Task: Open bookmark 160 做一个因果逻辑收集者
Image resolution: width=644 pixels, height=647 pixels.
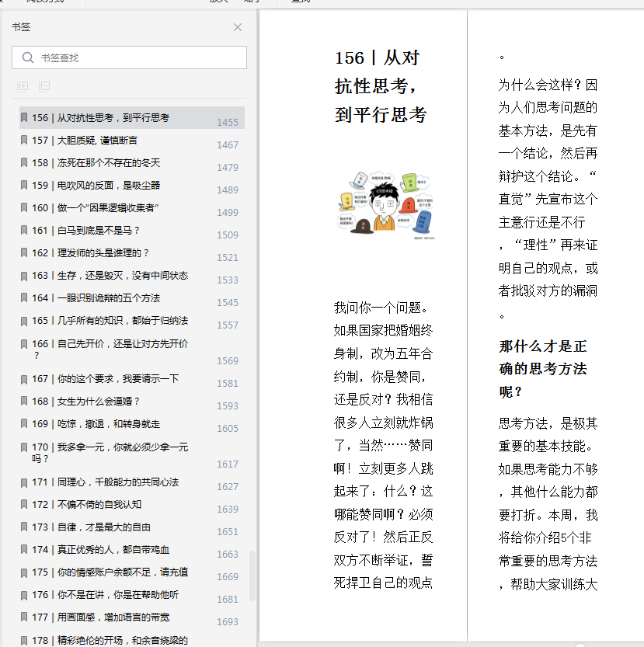Action: click(x=96, y=208)
